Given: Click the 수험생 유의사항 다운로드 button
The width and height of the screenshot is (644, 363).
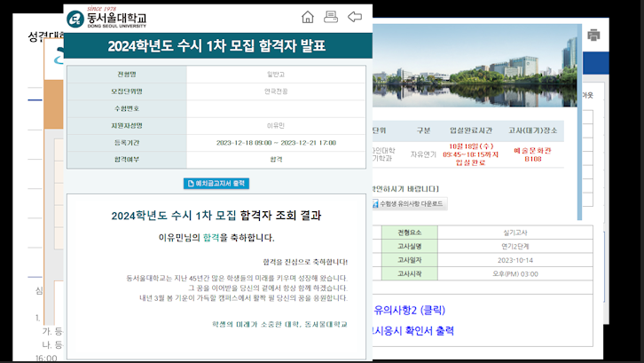Looking at the screenshot, I should point(410,203).
